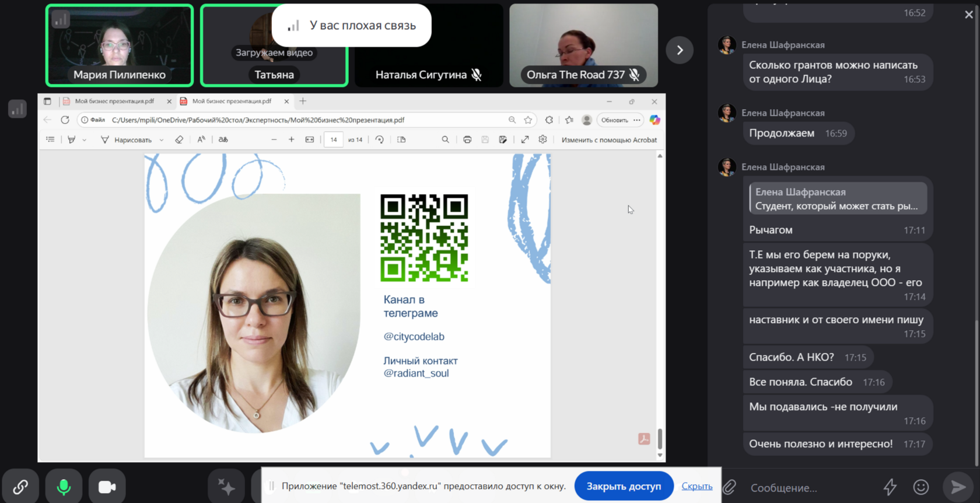Click "Закрыть доступ" button
This screenshot has width=980, height=503.
pos(624,486)
